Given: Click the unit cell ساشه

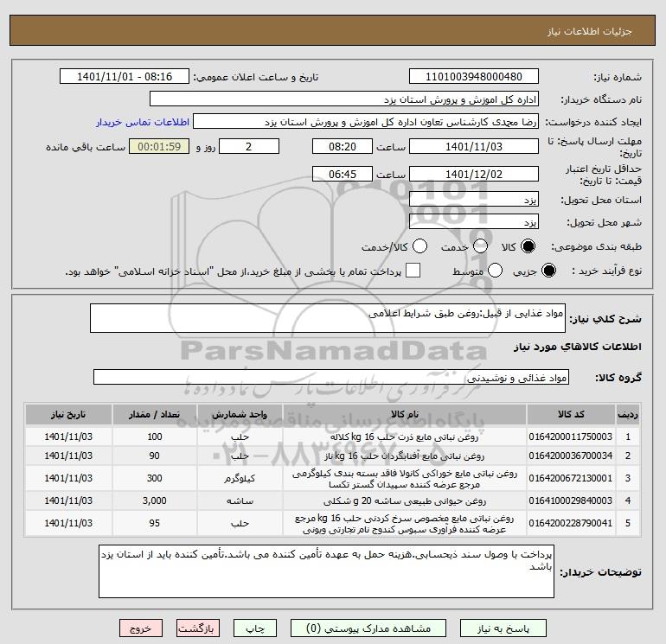Looking at the screenshot, I should pos(240,501).
